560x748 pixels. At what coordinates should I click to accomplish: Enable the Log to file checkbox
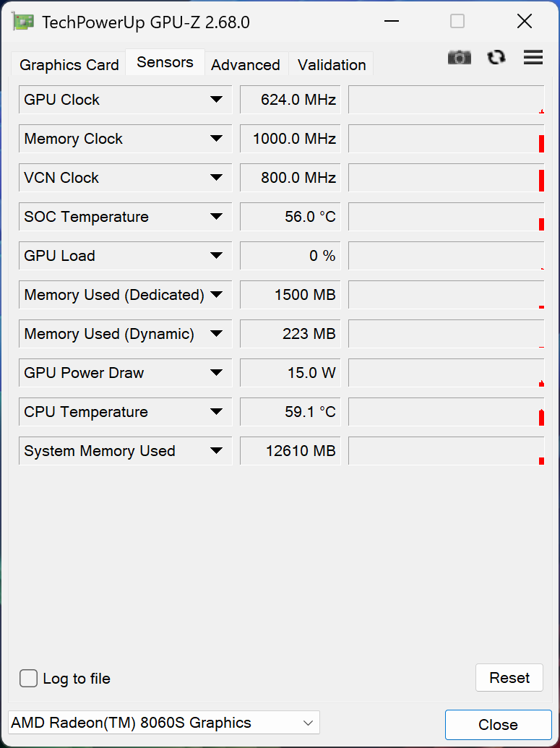(x=29, y=679)
